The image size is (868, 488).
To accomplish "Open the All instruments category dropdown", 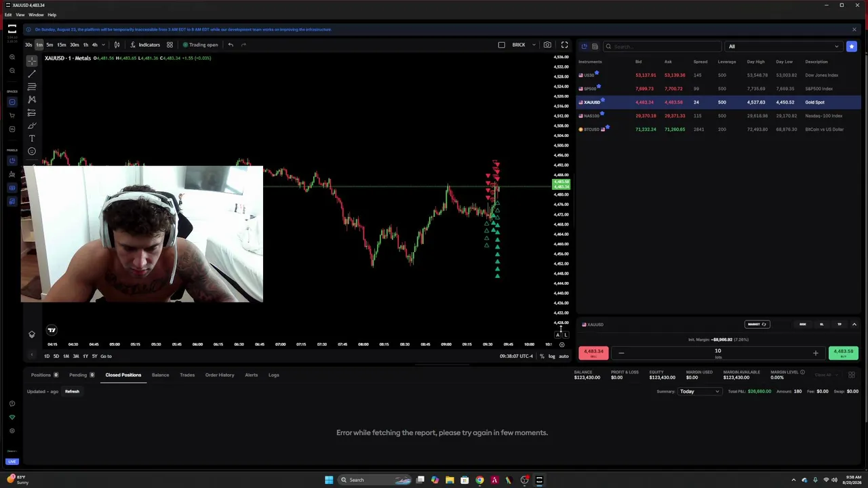I will pos(783,46).
